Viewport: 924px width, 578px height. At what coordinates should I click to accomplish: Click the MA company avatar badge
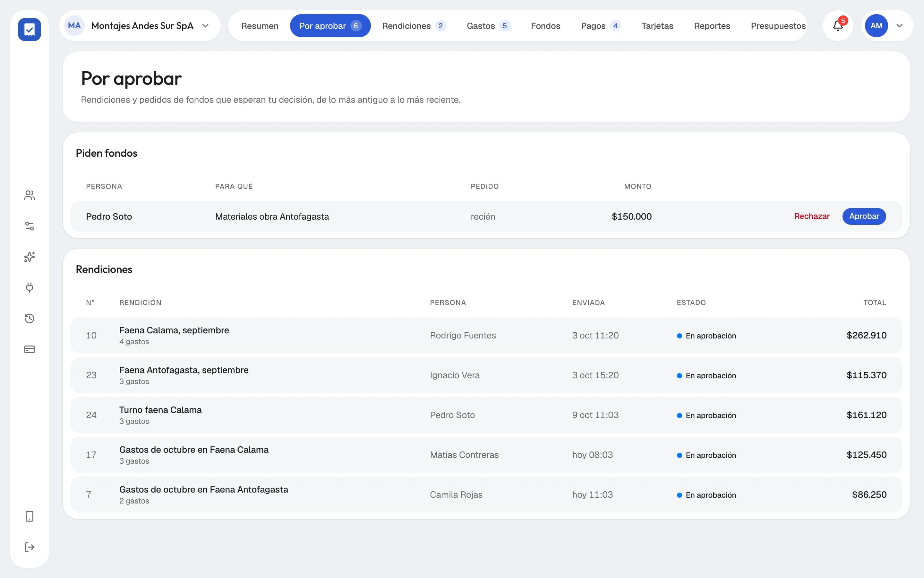point(74,26)
